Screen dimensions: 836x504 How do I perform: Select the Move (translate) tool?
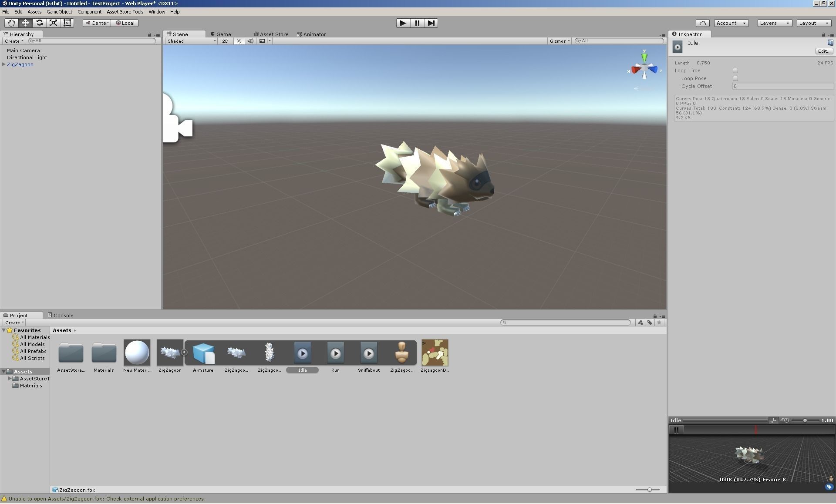25,23
